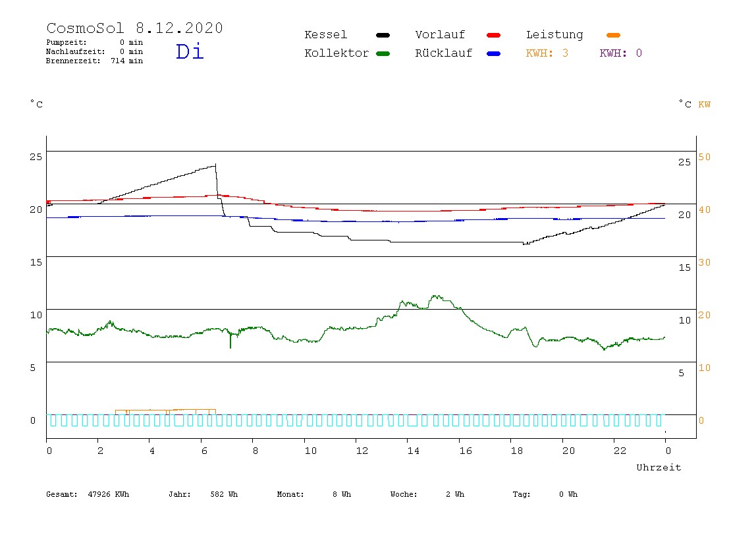Image resolution: width=756 pixels, height=535 pixels.
Task: Click the Woche 2 Wh value
Action: pos(427,494)
